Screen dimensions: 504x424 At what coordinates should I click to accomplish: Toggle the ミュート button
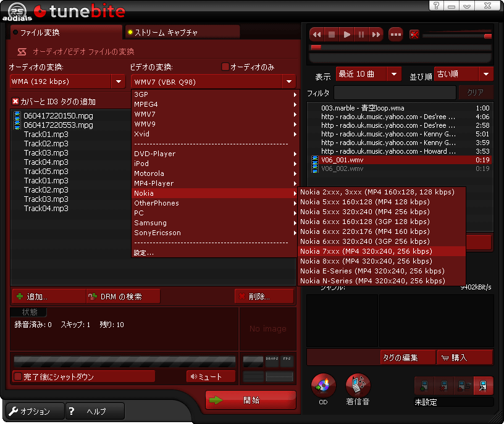click(x=211, y=376)
